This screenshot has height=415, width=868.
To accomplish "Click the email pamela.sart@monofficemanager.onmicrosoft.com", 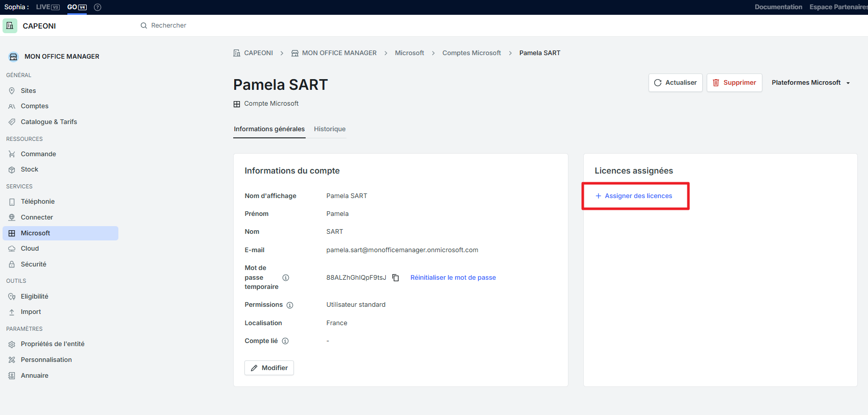I will coord(402,250).
